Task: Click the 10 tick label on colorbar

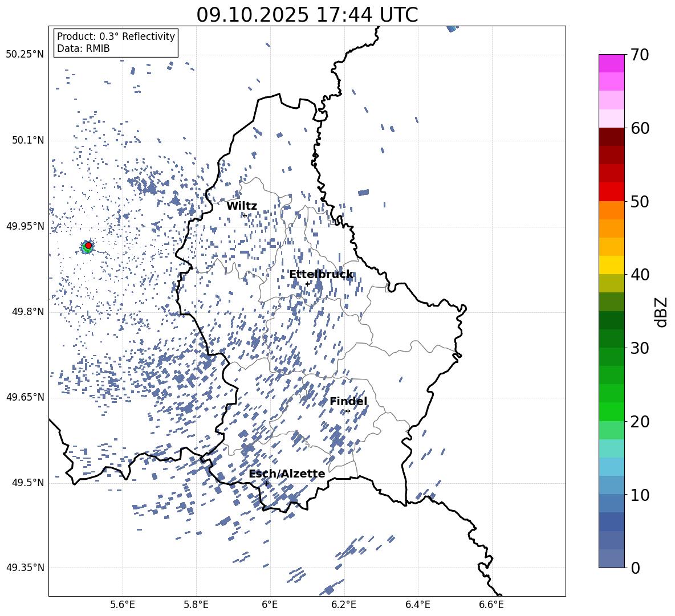Action: click(640, 495)
